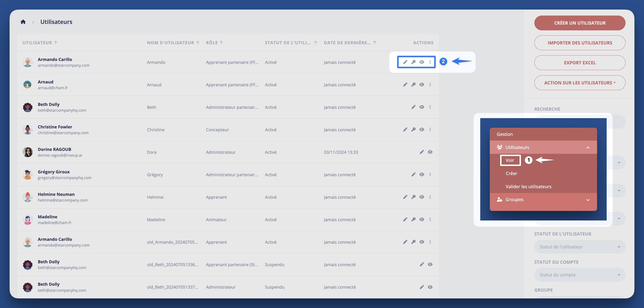View Arnaud profile with eye icon
Image resolution: width=644 pixels, height=308 pixels.
click(422, 85)
